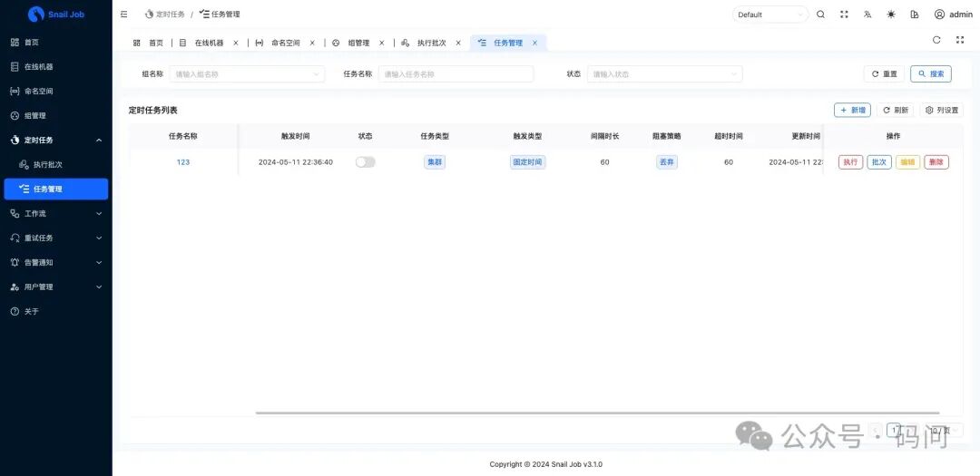This screenshot has width=980, height=476.
Task: Open 命名空间 in the sidebar
Action: coord(55,92)
